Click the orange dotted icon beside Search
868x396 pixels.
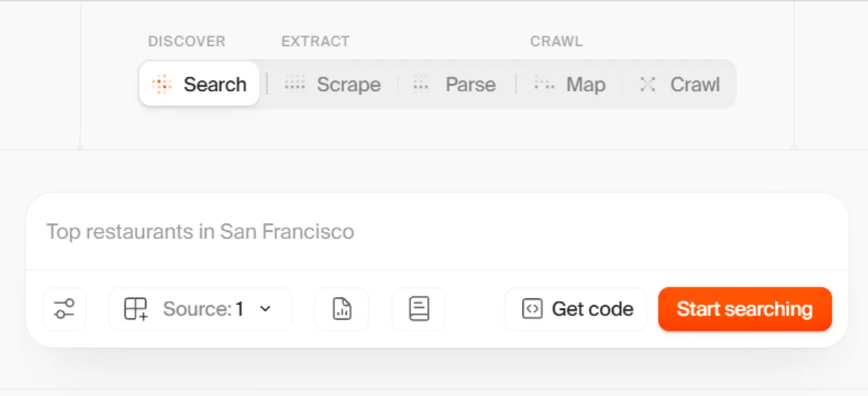[163, 84]
